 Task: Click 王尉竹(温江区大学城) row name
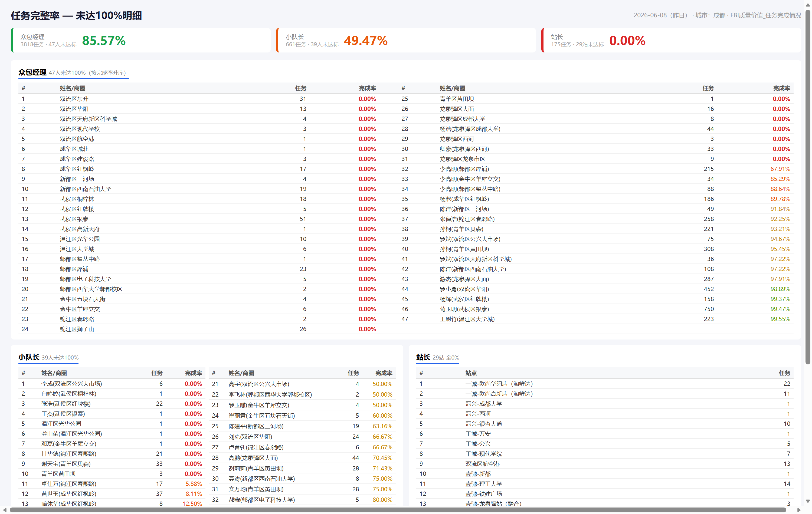(467, 319)
